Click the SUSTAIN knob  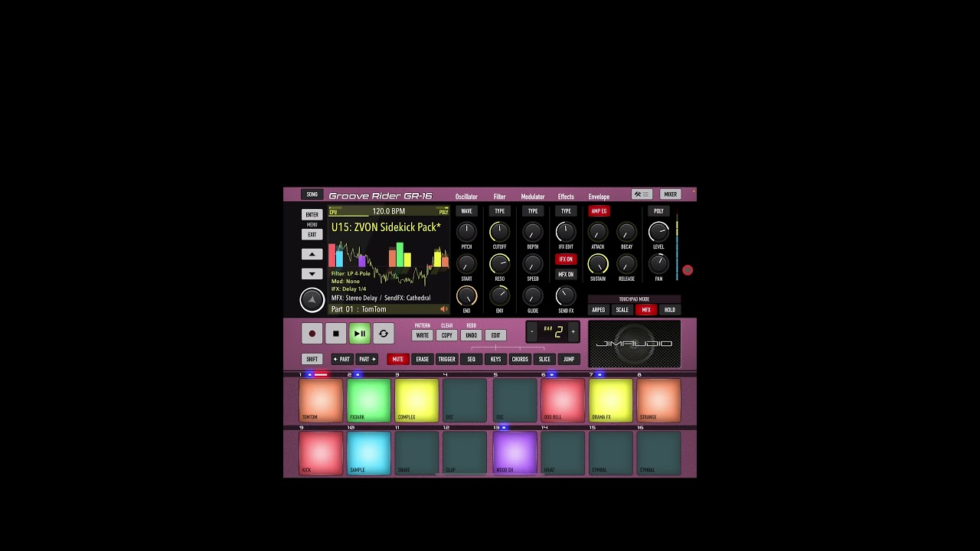598,264
